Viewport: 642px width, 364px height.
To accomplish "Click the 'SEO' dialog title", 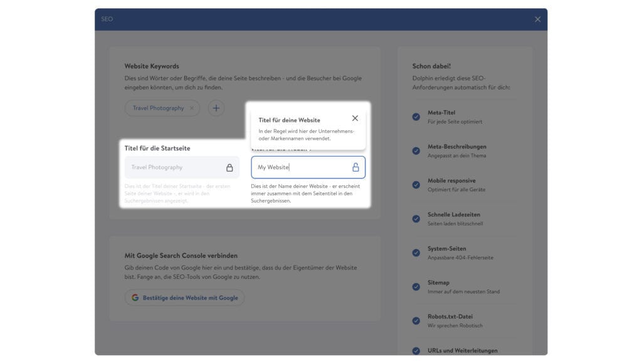I will tap(107, 19).
